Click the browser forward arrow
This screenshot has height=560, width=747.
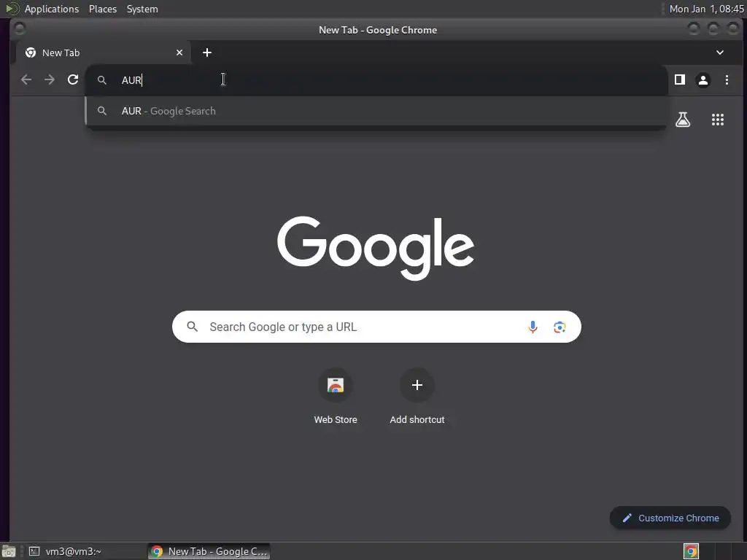point(50,79)
